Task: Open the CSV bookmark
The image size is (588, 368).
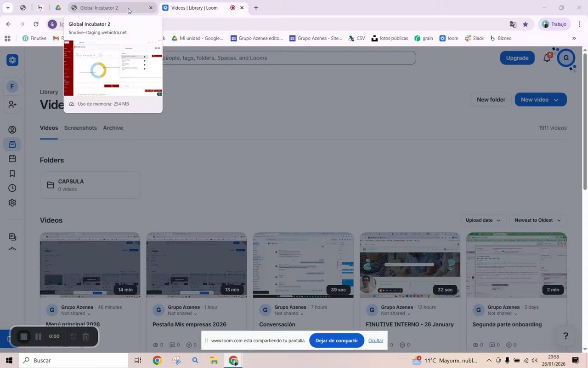Action: pyautogui.click(x=356, y=38)
